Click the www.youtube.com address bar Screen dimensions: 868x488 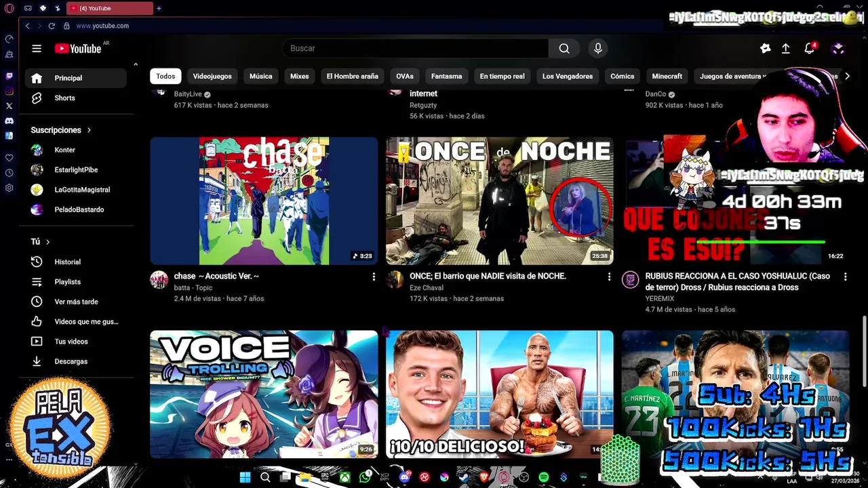[102, 26]
